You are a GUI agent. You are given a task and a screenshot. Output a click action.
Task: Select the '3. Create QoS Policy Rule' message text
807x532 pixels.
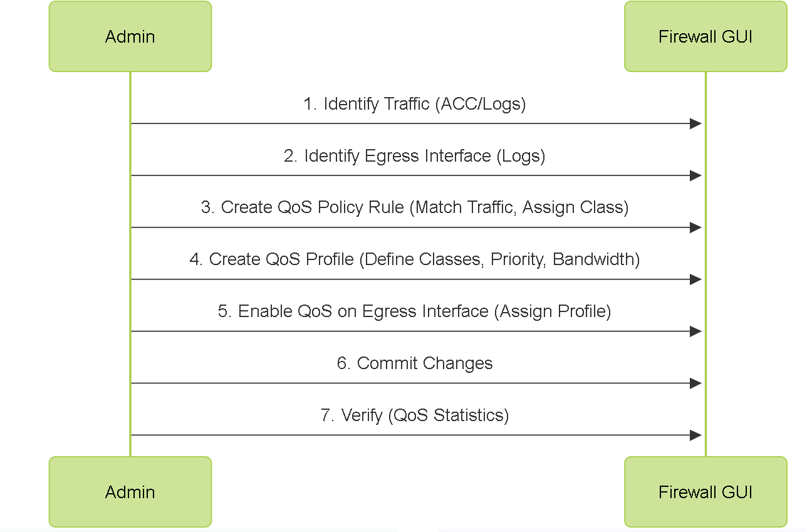click(x=415, y=207)
